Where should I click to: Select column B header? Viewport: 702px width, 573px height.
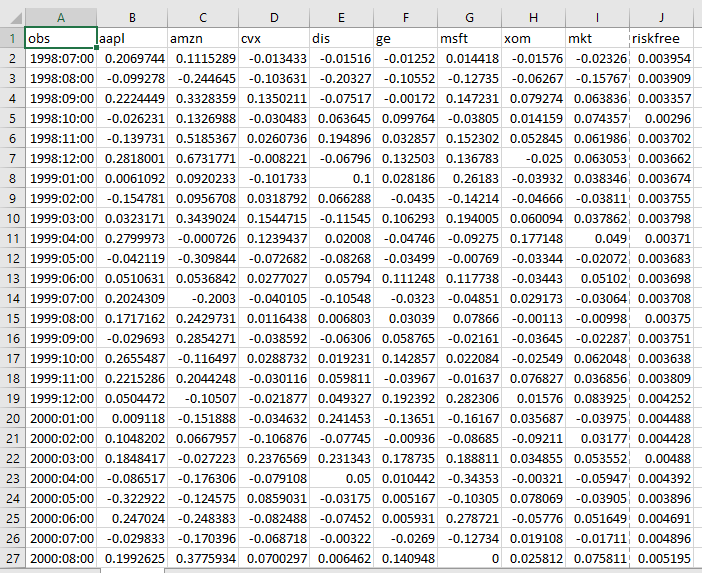click(132, 17)
